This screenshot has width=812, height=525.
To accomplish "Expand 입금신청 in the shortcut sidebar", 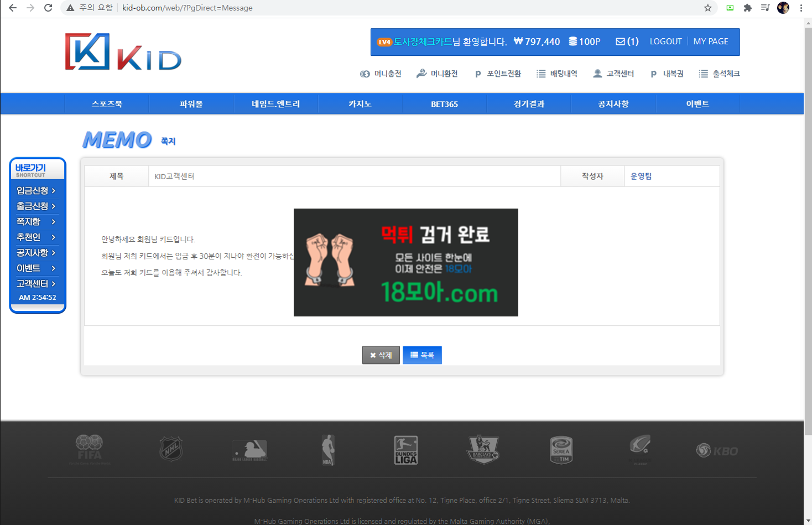I will 37,190.
